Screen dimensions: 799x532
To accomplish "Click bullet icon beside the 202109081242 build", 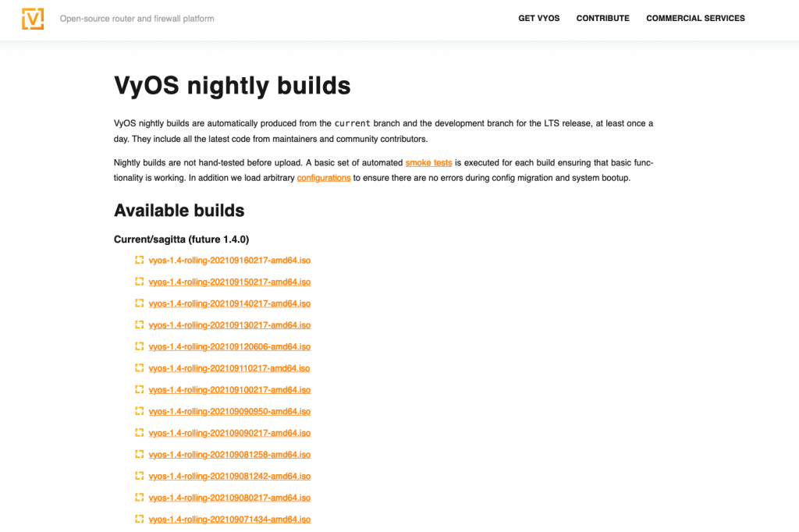I will click(139, 475).
